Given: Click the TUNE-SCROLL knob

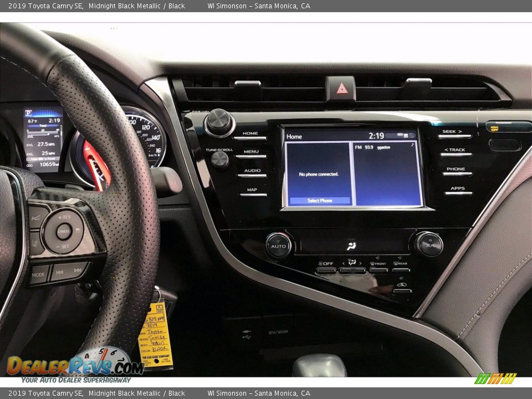Looking at the screenshot, I should [x=220, y=160].
